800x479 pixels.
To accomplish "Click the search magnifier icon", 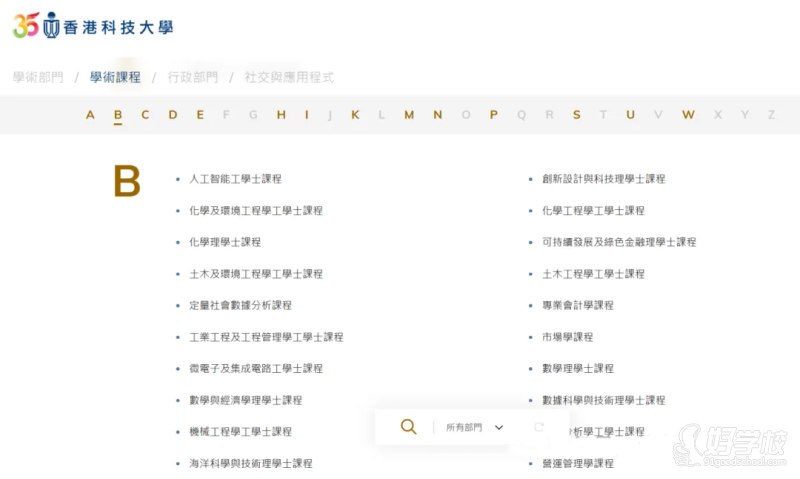I will pyautogui.click(x=408, y=427).
